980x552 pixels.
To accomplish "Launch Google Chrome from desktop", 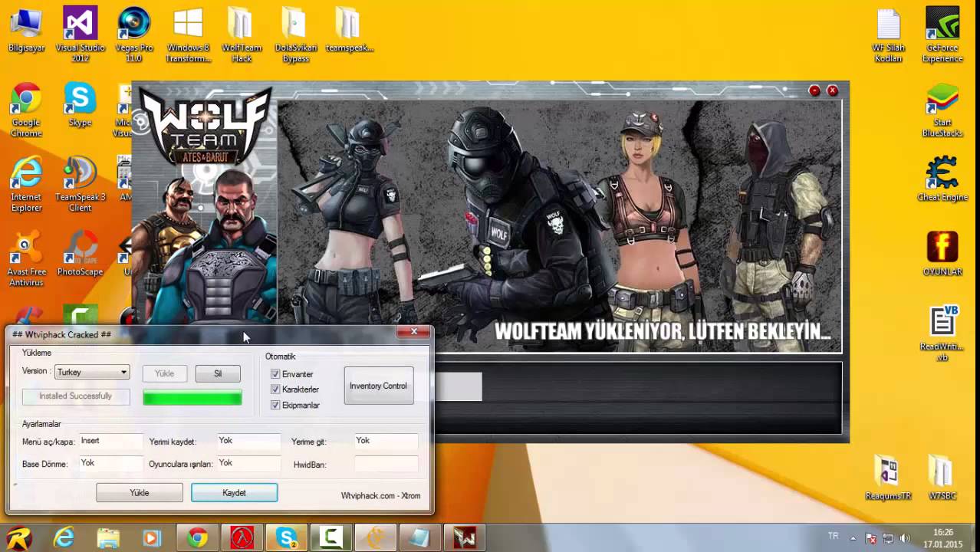I will tap(26, 110).
